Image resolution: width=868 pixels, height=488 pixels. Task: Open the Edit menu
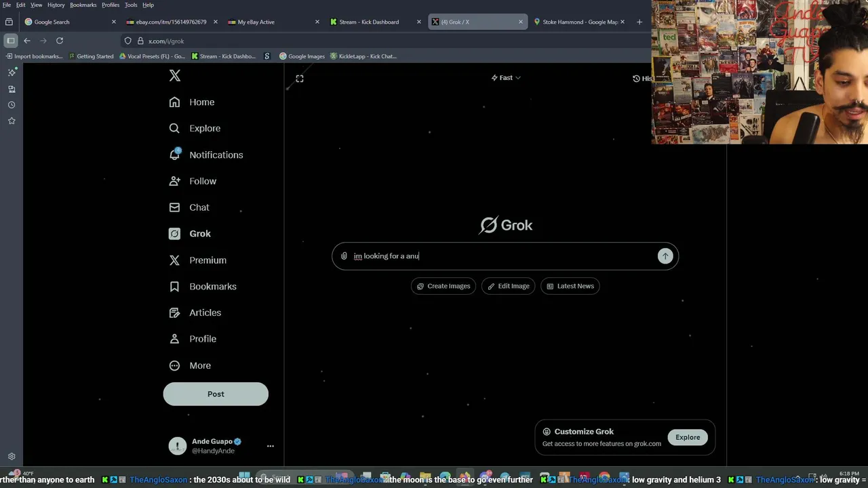point(21,5)
